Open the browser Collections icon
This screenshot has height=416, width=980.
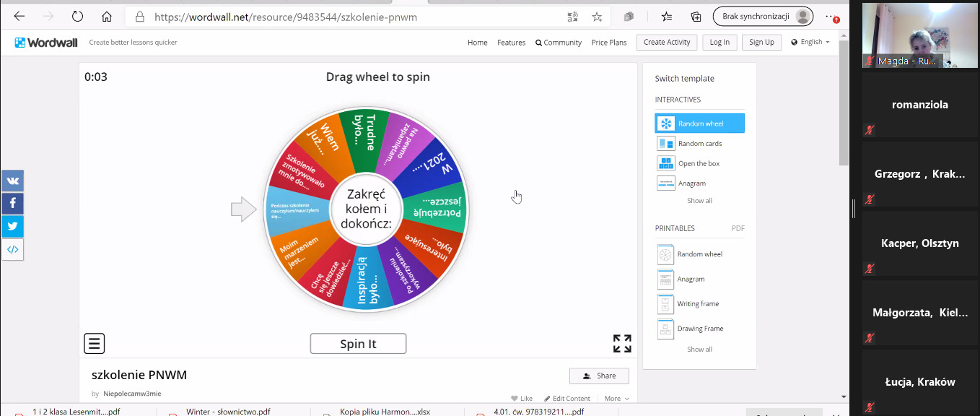click(x=696, y=17)
